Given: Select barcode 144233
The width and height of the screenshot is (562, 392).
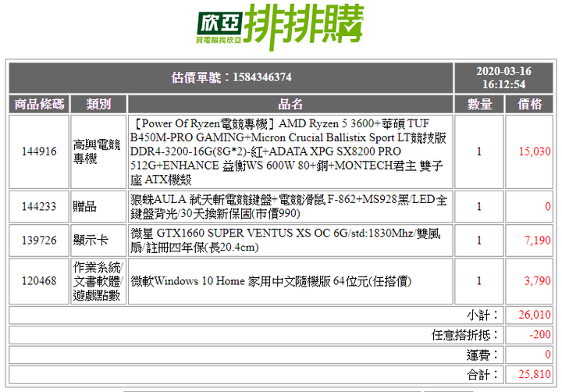Looking at the screenshot, I should pyautogui.click(x=39, y=207).
